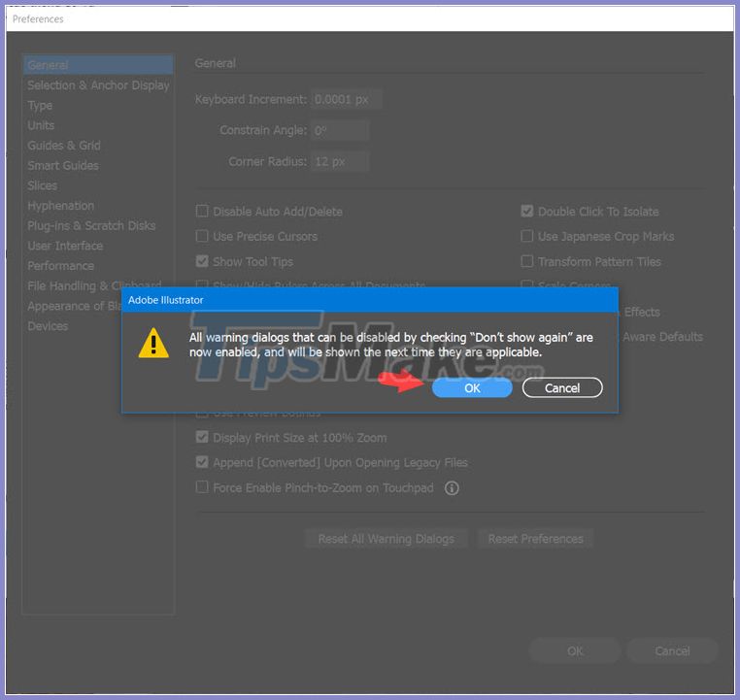Open Selection & Anchor Display category
This screenshot has height=700, width=740.
click(98, 85)
